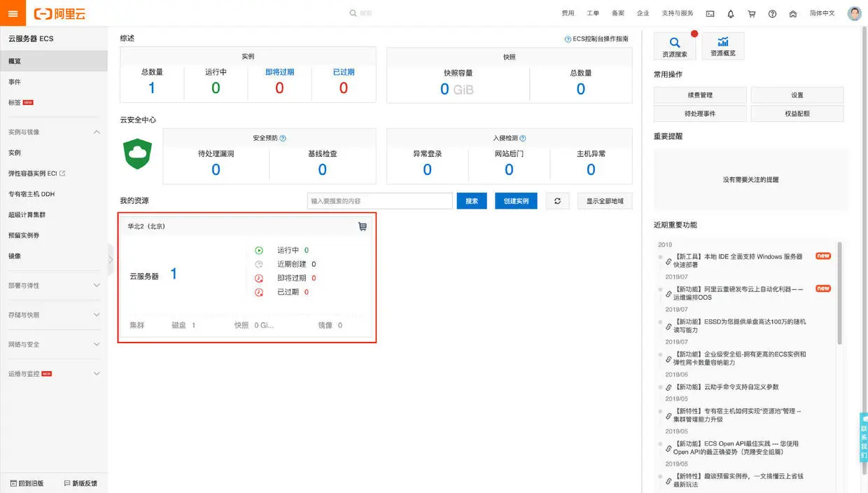
Task: Open the ECS控制台操作指南 link
Action: 596,39
